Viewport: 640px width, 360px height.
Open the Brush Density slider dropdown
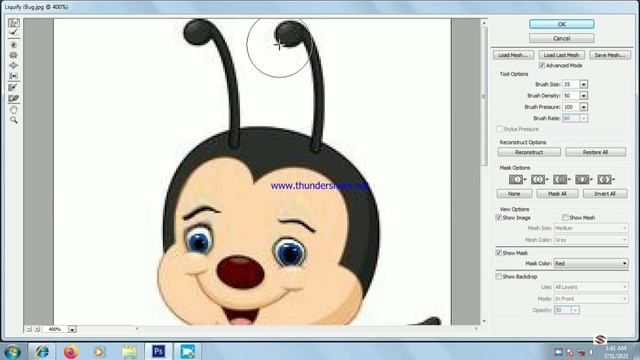coord(584,96)
